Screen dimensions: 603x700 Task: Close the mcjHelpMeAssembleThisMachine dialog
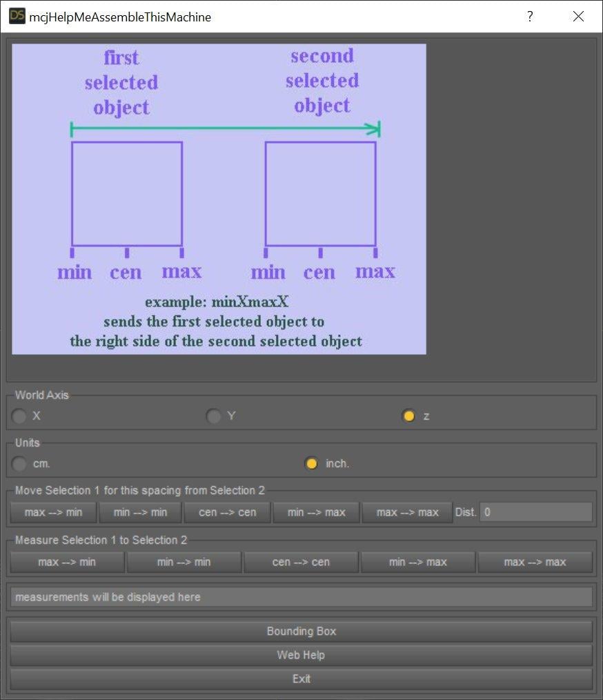(x=578, y=17)
